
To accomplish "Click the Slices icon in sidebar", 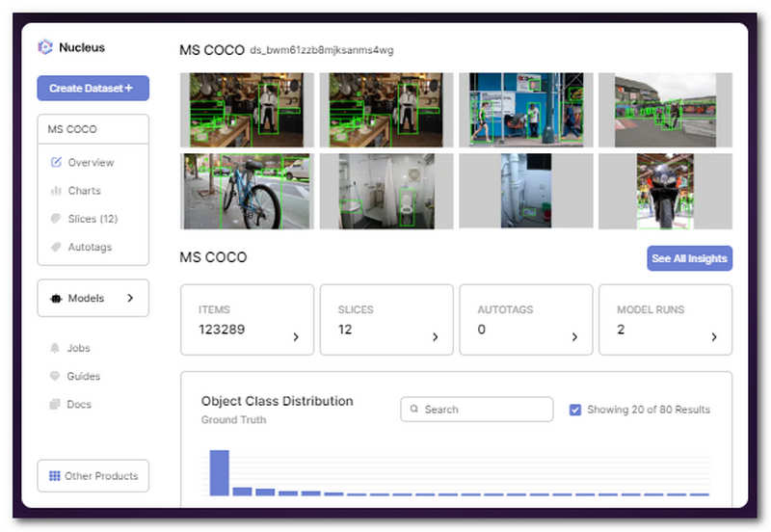I will click(x=56, y=219).
